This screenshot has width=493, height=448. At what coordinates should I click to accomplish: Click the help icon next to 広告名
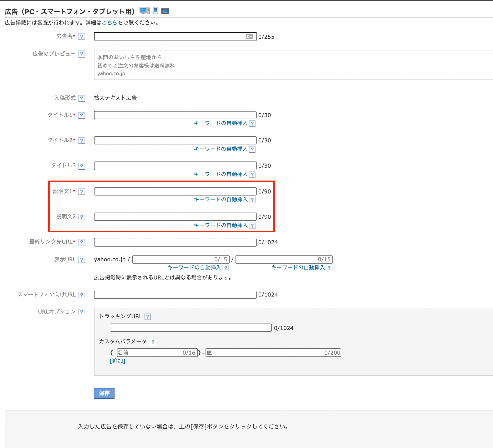(x=82, y=37)
